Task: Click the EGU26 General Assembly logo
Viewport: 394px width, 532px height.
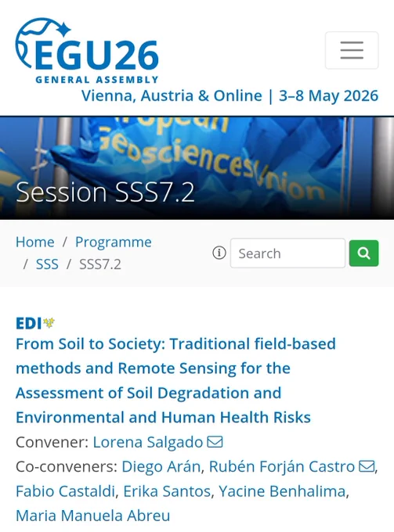Action: click(x=87, y=51)
